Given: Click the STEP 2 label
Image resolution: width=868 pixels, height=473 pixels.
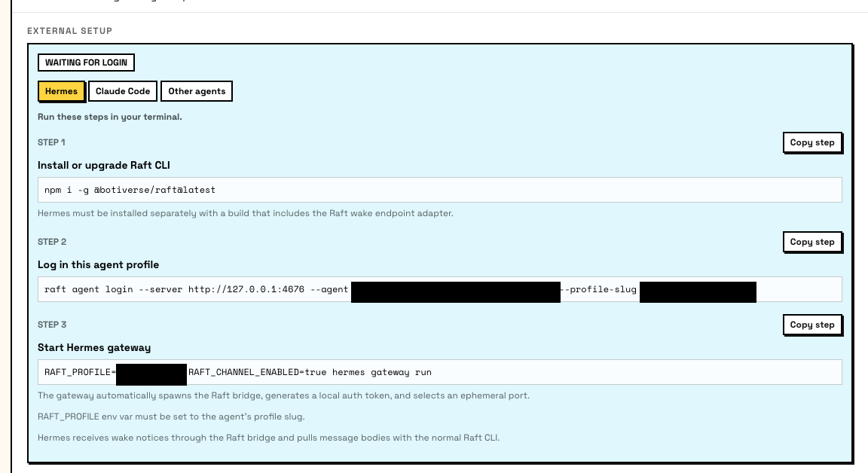Looking at the screenshot, I should pyautogui.click(x=52, y=242).
